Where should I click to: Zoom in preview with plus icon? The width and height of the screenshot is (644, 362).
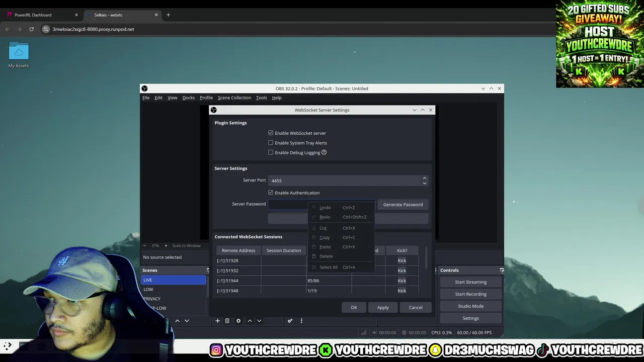tap(166, 246)
